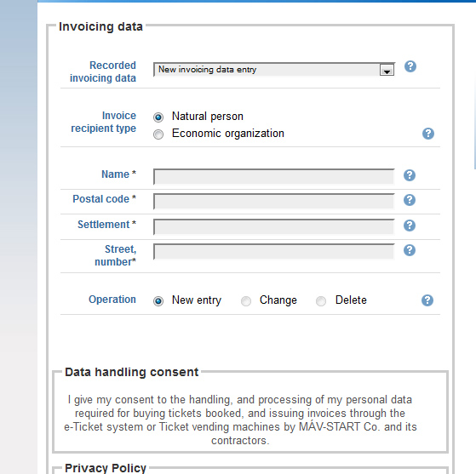
Task: Select the Natural person radio button
Action: pos(158,117)
